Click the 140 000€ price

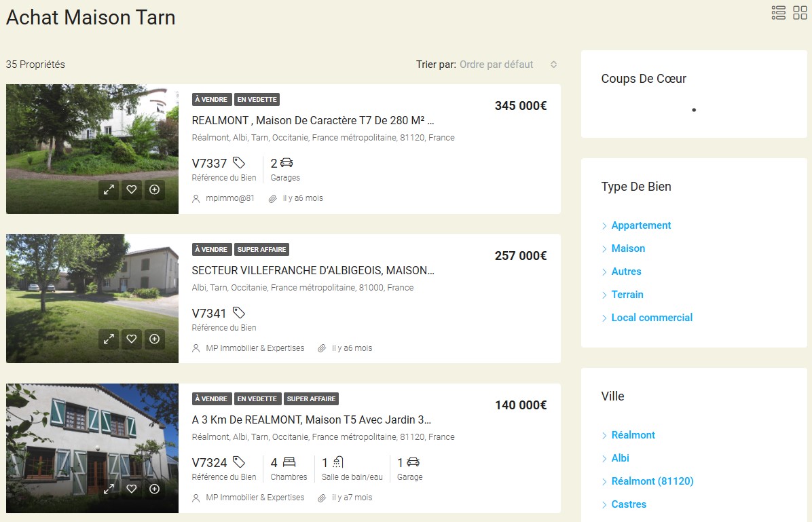point(521,405)
